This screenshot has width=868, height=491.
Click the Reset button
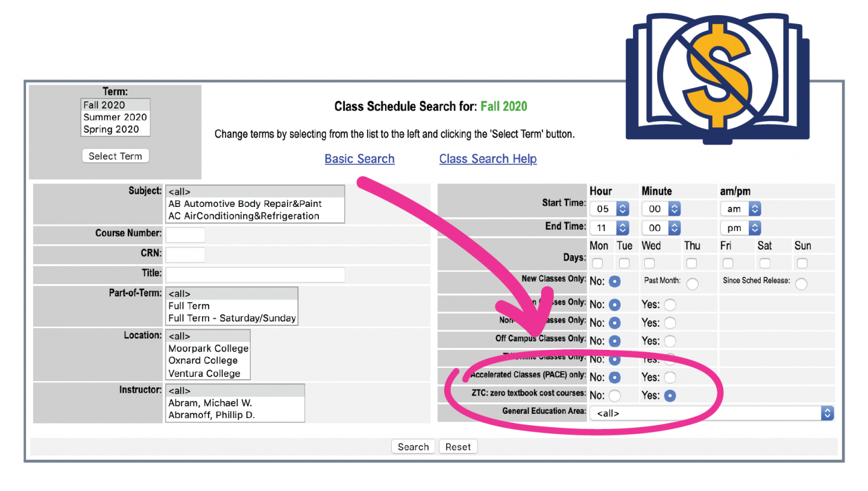tap(458, 446)
